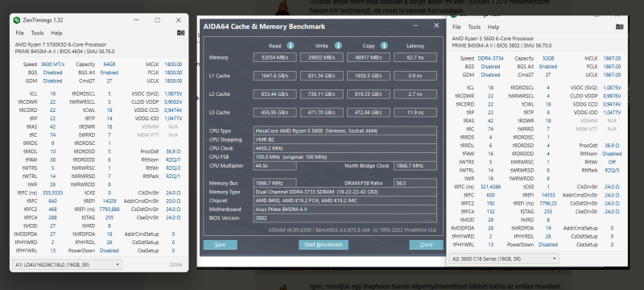Viewport: 644px width, 290px height.
Task: Click FCLK 1867.00 in right ZenTimings
Action: (x=612, y=67)
